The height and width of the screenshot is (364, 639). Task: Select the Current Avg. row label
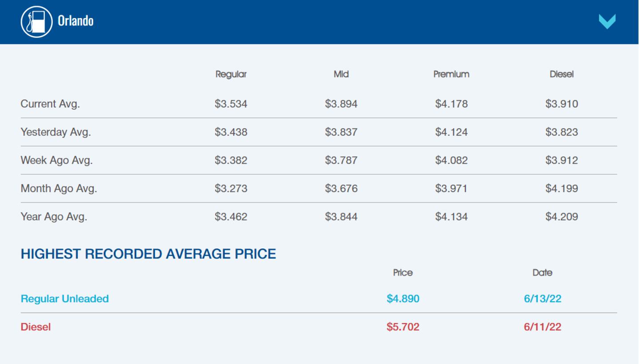coord(50,104)
